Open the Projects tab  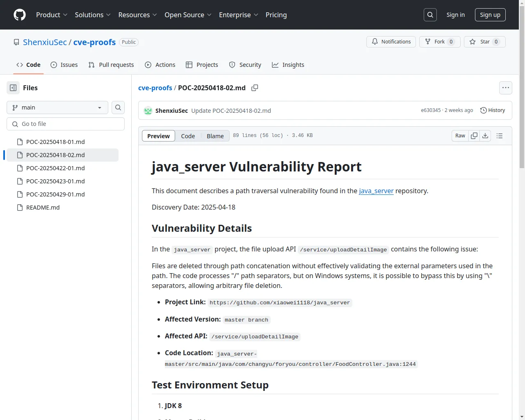[x=202, y=65]
